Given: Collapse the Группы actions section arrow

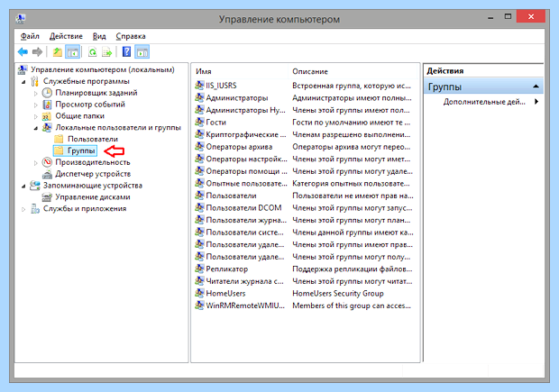Looking at the screenshot, I should [536, 87].
